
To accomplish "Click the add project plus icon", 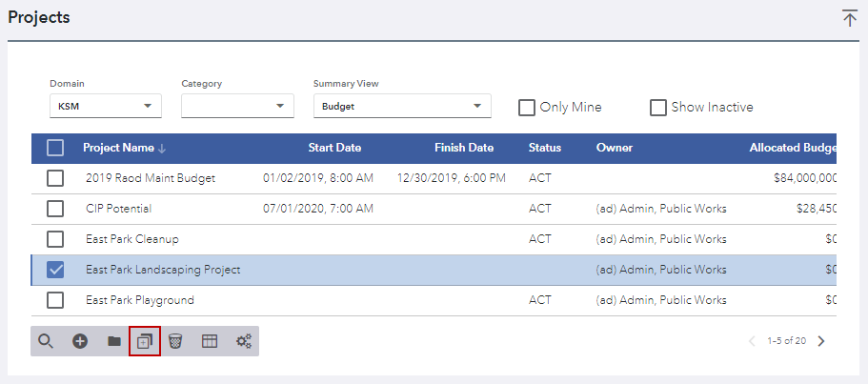I will (x=80, y=341).
